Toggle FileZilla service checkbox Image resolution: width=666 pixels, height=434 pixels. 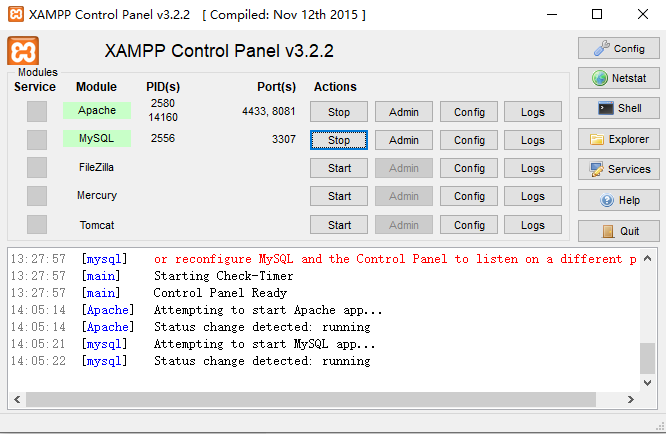[37, 168]
